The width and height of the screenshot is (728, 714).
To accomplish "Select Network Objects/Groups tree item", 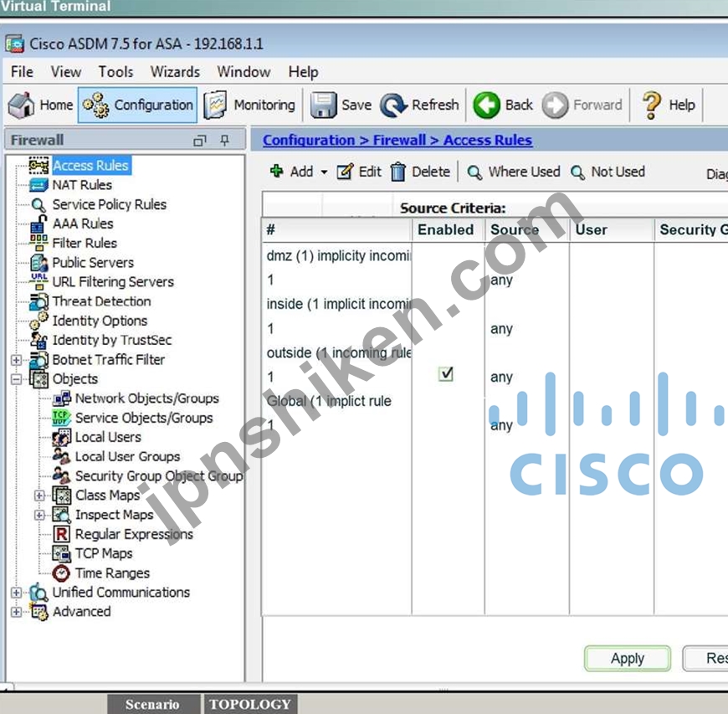I will (146, 398).
